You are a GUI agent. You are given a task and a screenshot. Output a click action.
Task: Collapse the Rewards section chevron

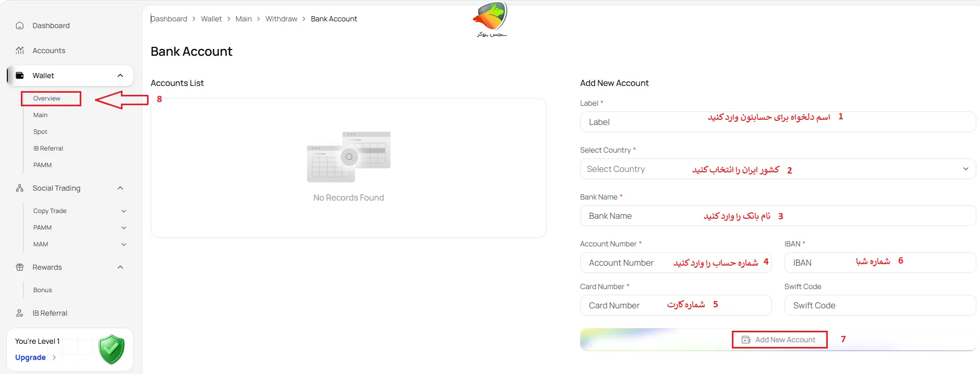(x=120, y=267)
